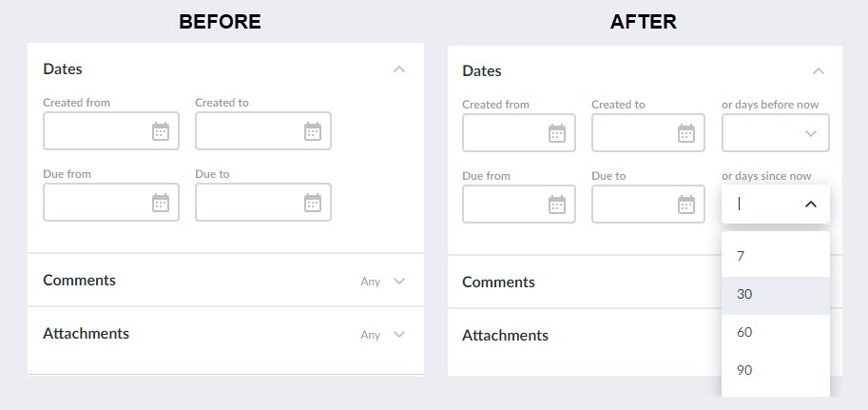Choose 60 in the days dropdown list

click(x=776, y=332)
